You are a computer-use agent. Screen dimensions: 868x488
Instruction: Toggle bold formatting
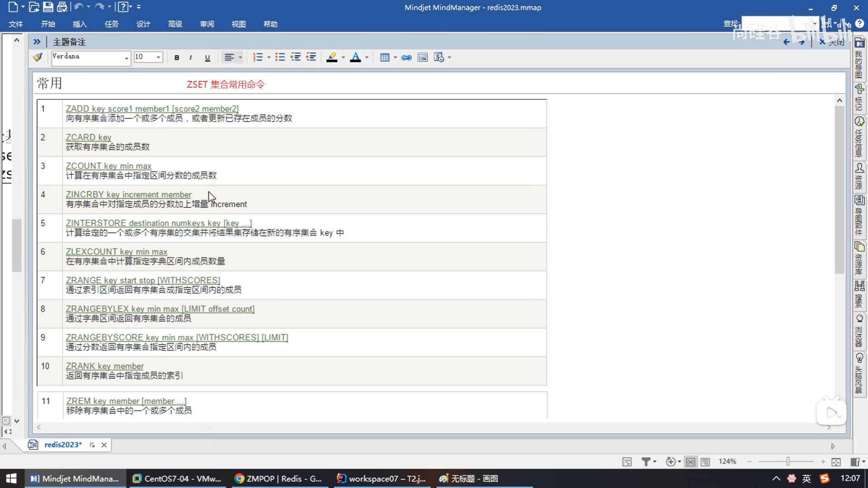click(x=177, y=57)
